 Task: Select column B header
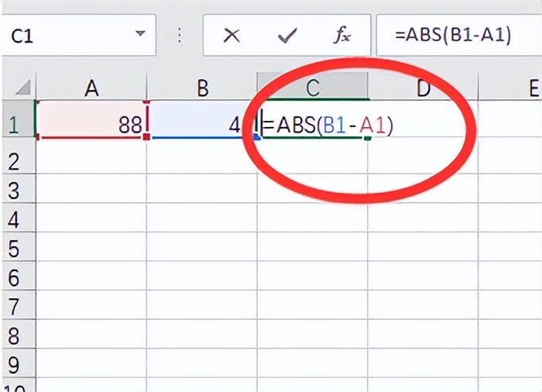202,88
